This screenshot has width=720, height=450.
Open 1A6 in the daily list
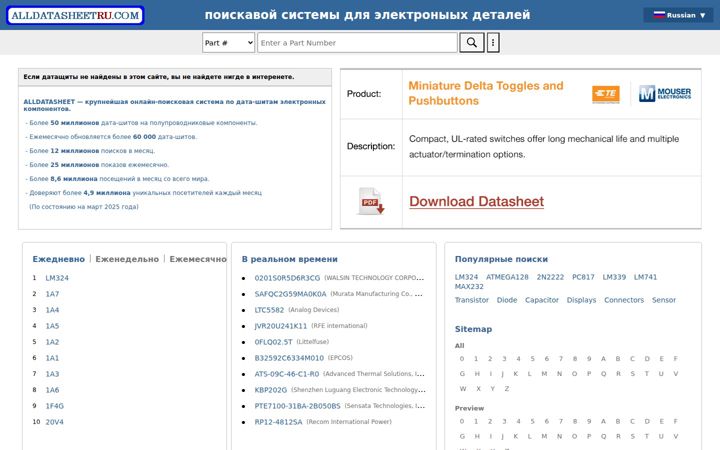pos(52,390)
